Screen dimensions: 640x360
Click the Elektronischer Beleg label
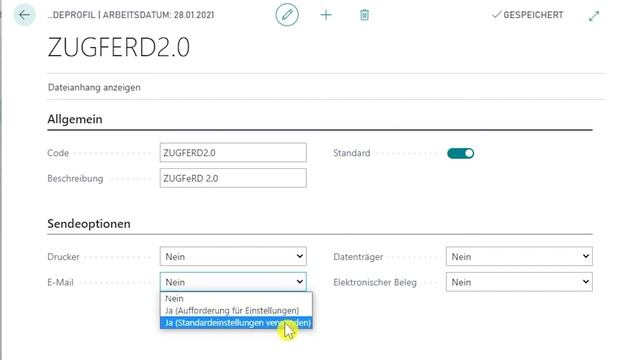[x=375, y=282]
